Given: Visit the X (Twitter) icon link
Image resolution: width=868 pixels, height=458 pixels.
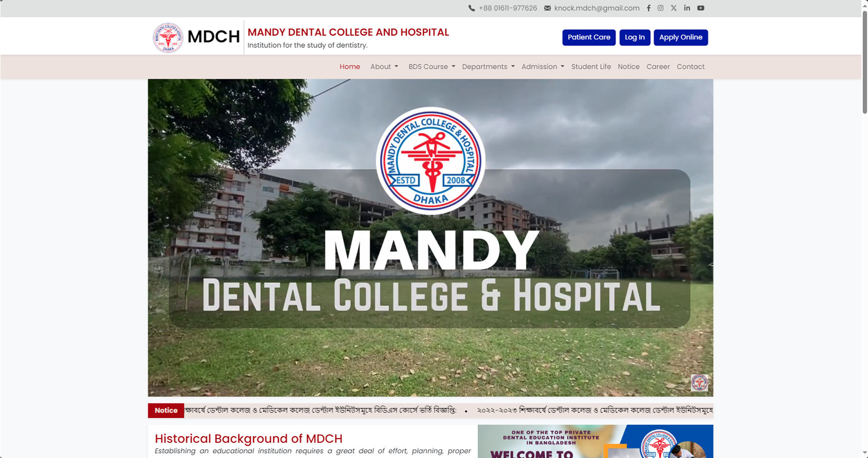Looking at the screenshot, I should pyautogui.click(x=674, y=8).
